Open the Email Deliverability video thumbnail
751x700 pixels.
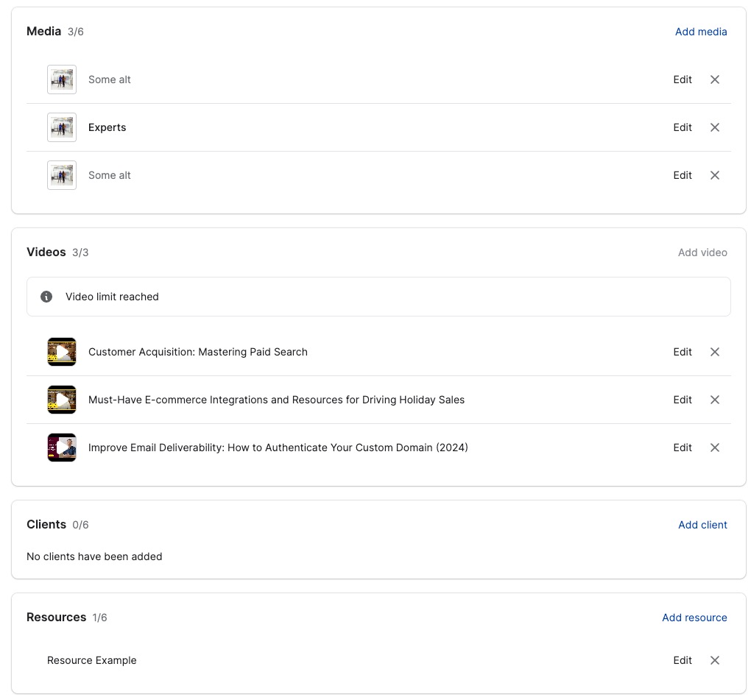coord(62,448)
